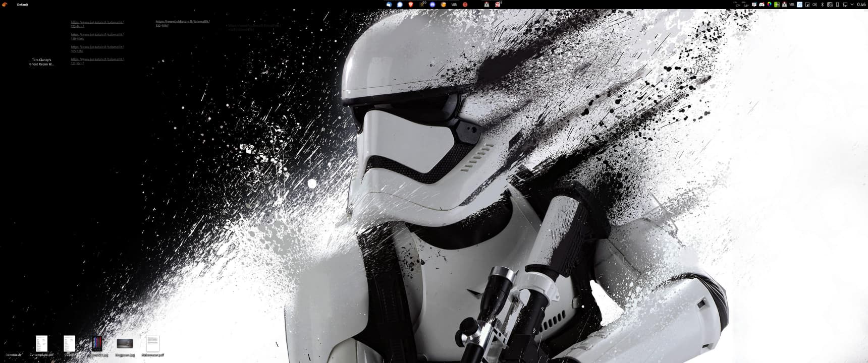Open the orange-yellow panel launcher icon

click(x=444, y=5)
